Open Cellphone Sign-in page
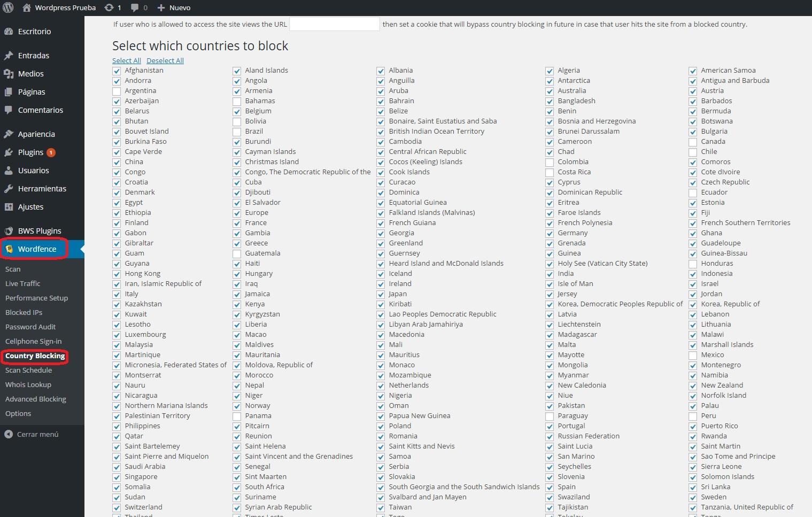The height and width of the screenshot is (517, 812). tap(34, 341)
